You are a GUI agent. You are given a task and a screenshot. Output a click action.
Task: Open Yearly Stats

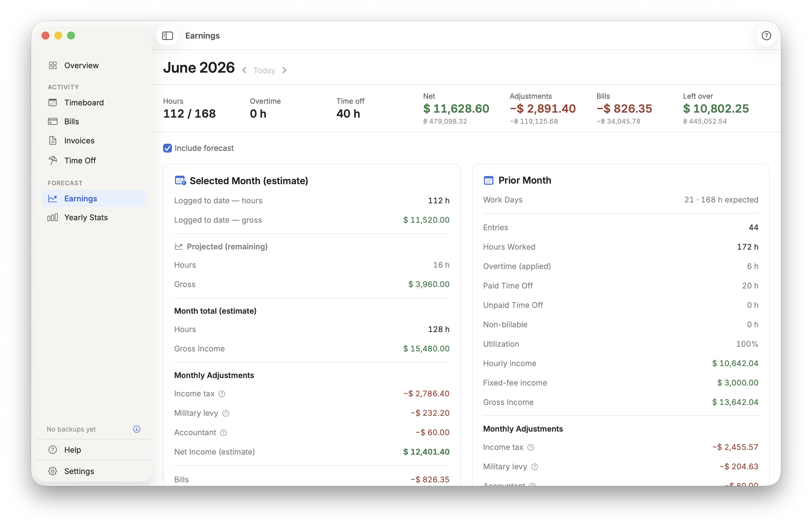pyautogui.click(x=94, y=217)
